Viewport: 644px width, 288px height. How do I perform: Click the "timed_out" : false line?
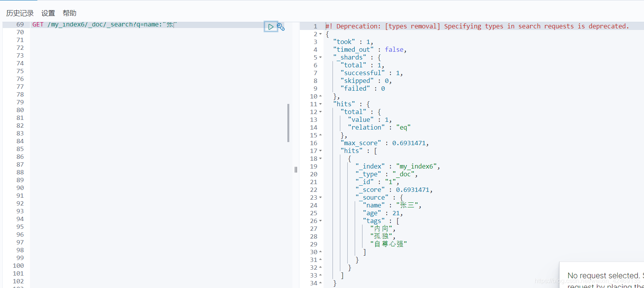[x=370, y=49]
